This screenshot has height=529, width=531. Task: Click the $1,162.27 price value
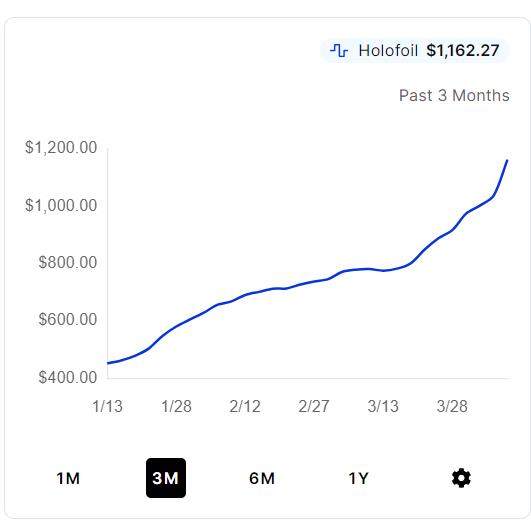(x=463, y=51)
